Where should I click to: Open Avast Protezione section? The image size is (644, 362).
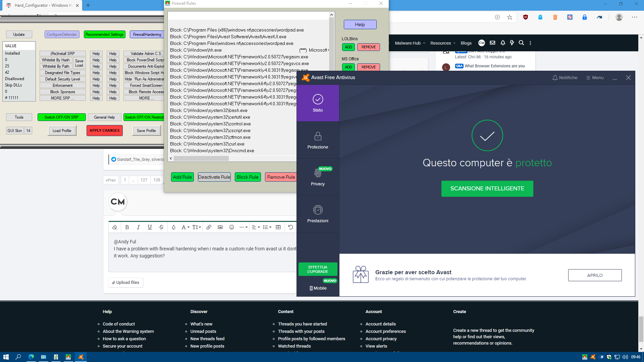[318, 140]
